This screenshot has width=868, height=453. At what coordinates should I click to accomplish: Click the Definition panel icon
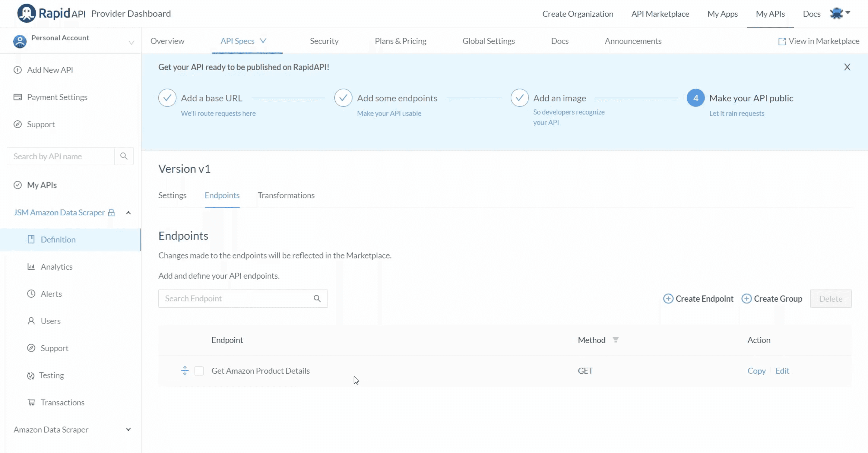pos(31,239)
